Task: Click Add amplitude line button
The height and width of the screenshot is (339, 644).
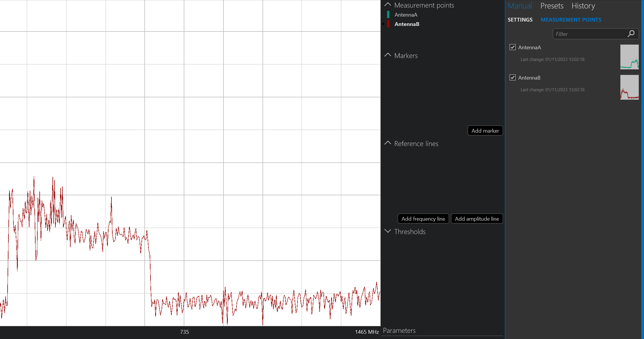Action: pos(477,219)
